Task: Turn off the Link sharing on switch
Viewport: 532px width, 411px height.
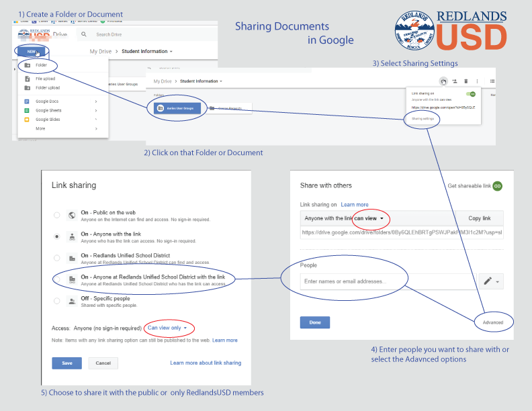Action: pyautogui.click(x=471, y=94)
